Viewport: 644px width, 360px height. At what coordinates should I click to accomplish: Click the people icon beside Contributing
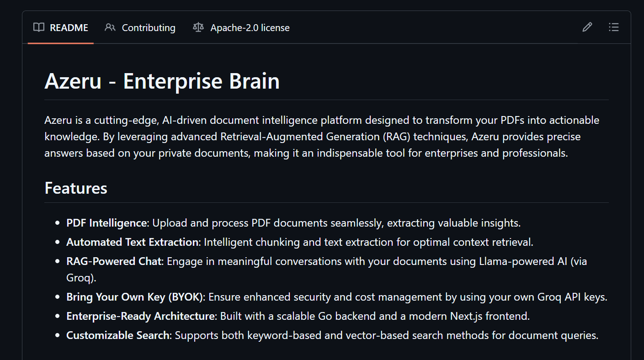pos(109,27)
